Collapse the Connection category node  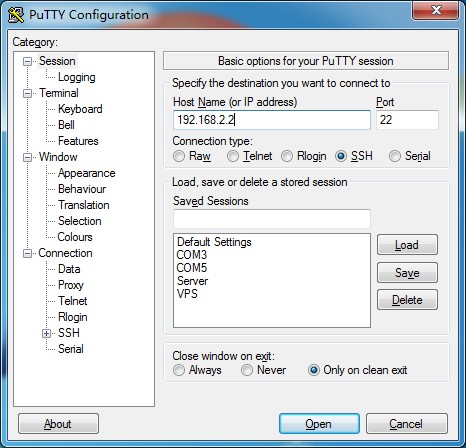pyautogui.click(x=27, y=253)
